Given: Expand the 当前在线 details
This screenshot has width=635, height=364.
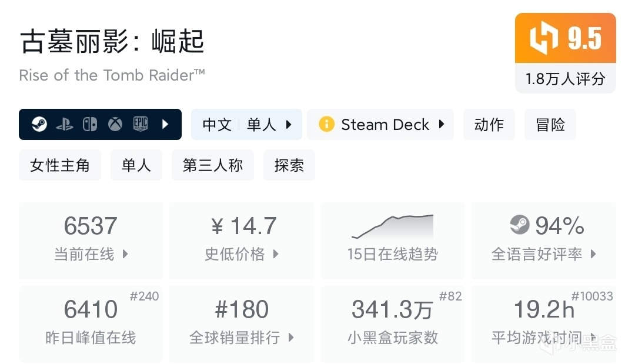Looking at the screenshot, I should (91, 255).
